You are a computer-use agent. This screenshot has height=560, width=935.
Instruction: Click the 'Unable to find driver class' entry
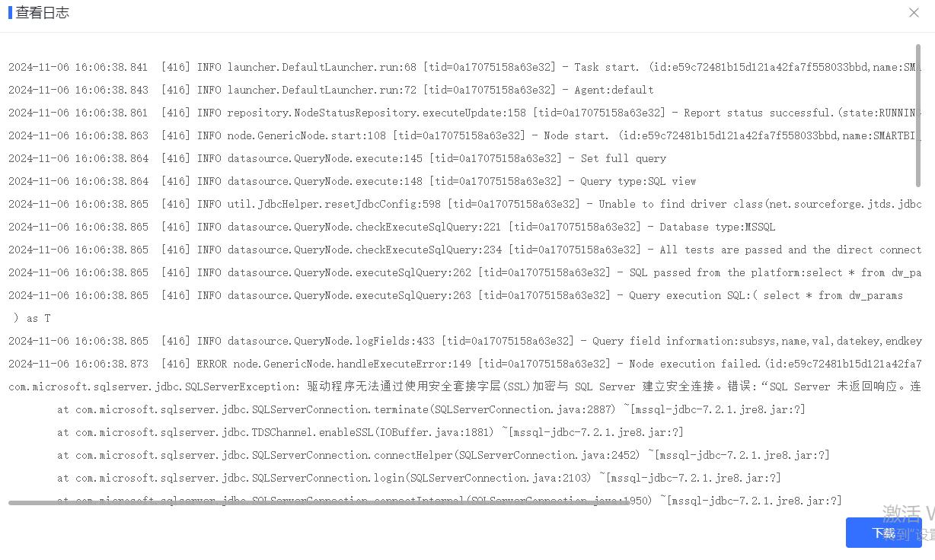pos(465,204)
